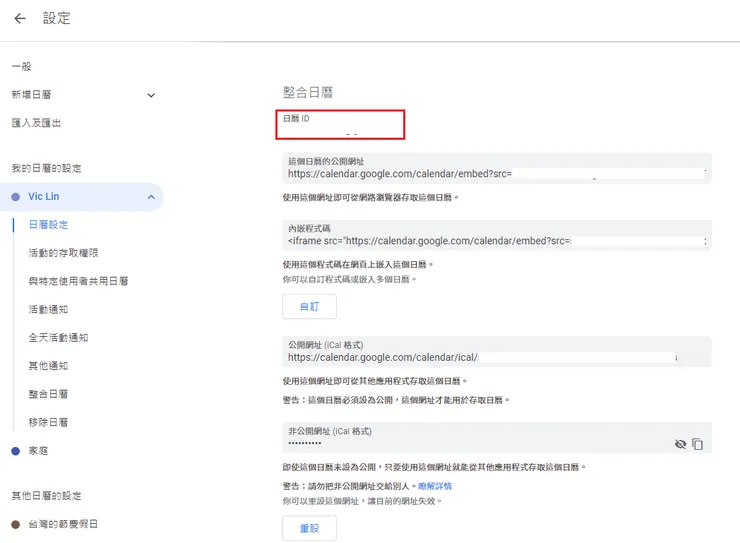Click the 整合日曆 section heading

pyautogui.click(x=308, y=92)
